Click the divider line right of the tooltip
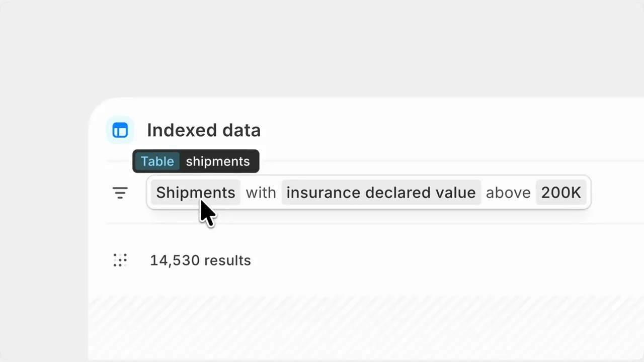Screen dimensions: 644x362 (x=452, y=161)
